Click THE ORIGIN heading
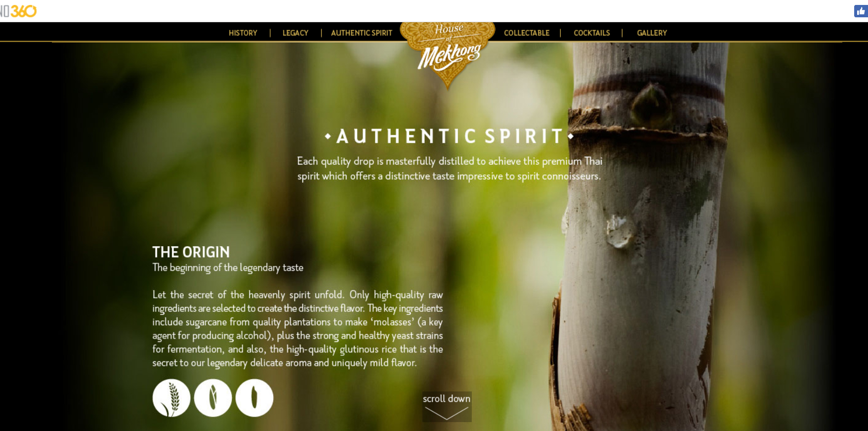 191,252
